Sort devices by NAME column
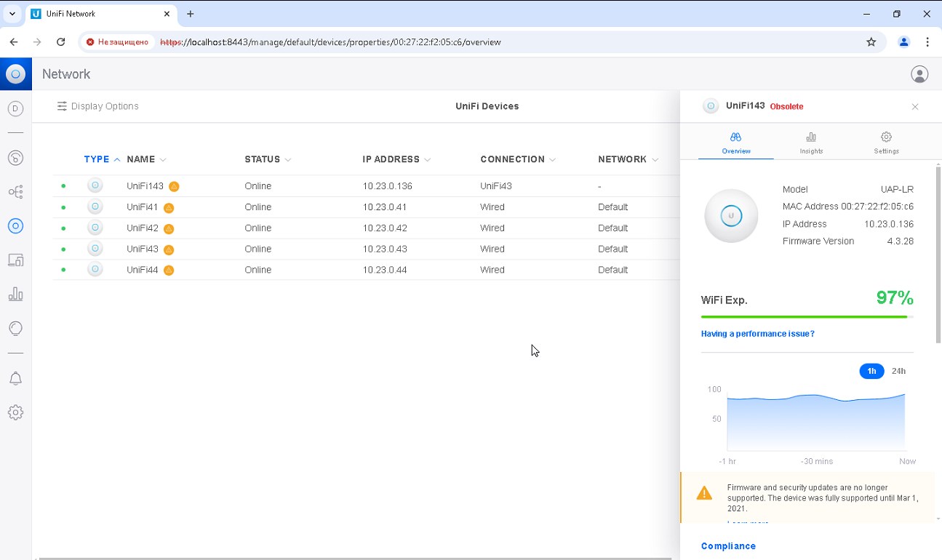 pos(146,159)
